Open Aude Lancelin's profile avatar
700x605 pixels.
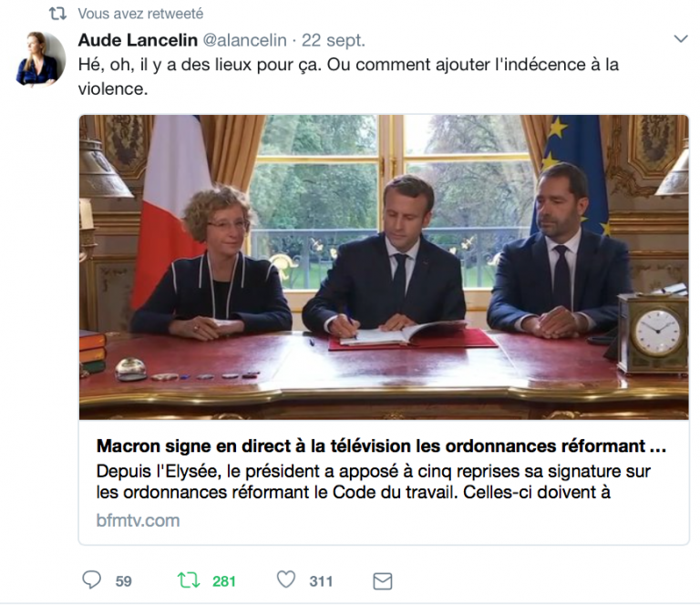(41, 58)
